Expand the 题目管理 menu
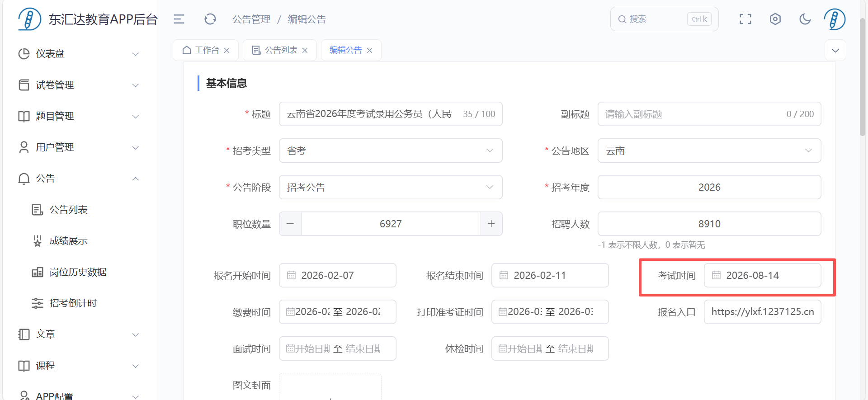Screen dimensions: 868x400 (x=135, y=116)
